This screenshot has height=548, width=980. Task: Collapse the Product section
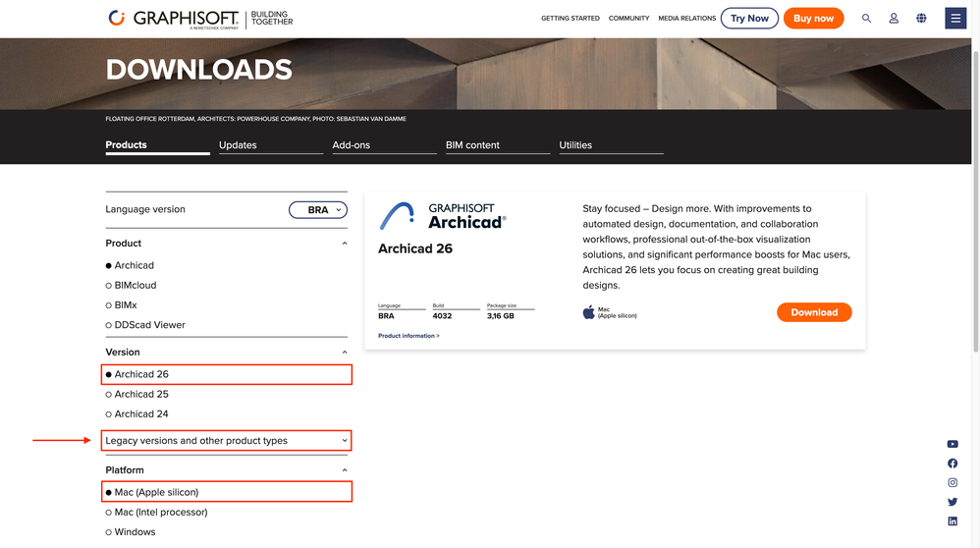[345, 244]
